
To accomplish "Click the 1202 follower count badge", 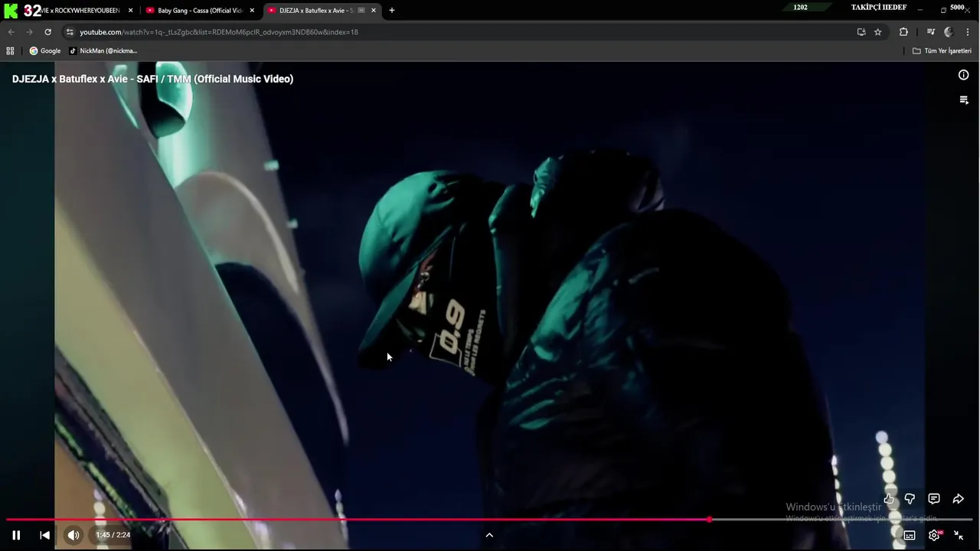I will (800, 8).
